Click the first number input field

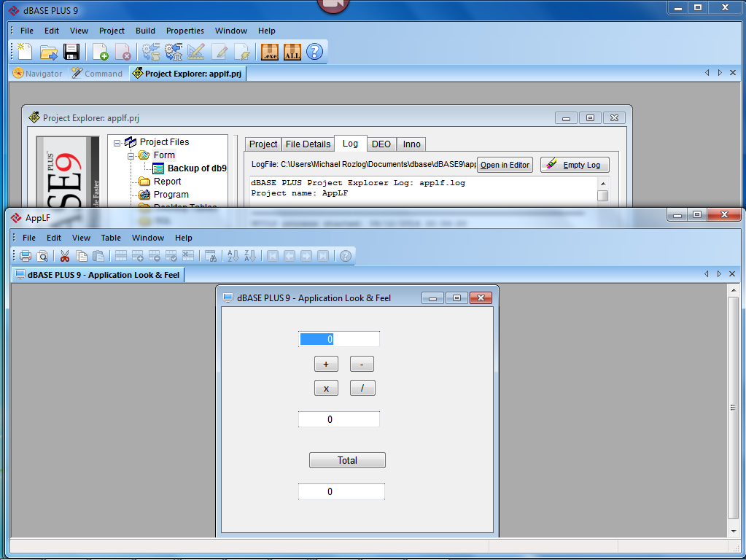[339, 339]
